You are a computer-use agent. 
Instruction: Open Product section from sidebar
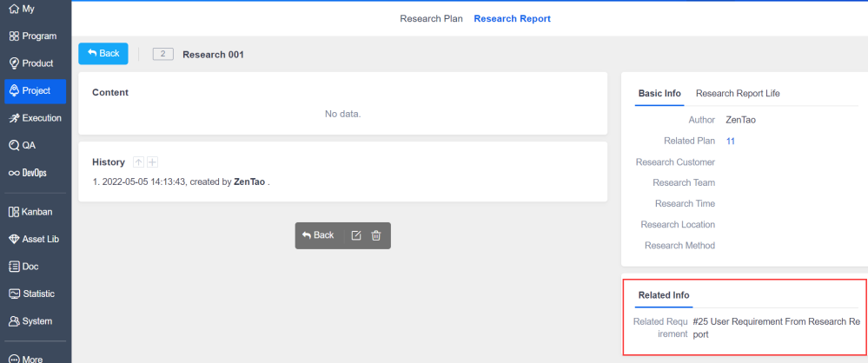[x=31, y=63]
